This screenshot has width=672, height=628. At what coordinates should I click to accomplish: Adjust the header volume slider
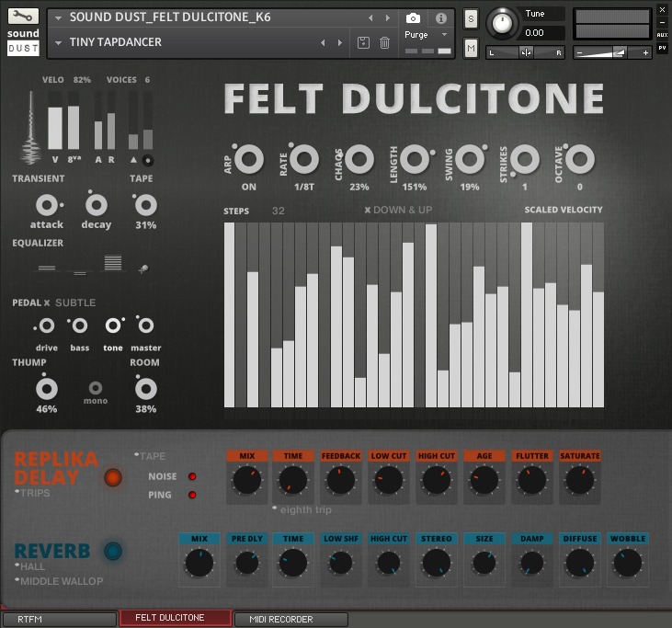pyautogui.click(x=613, y=52)
